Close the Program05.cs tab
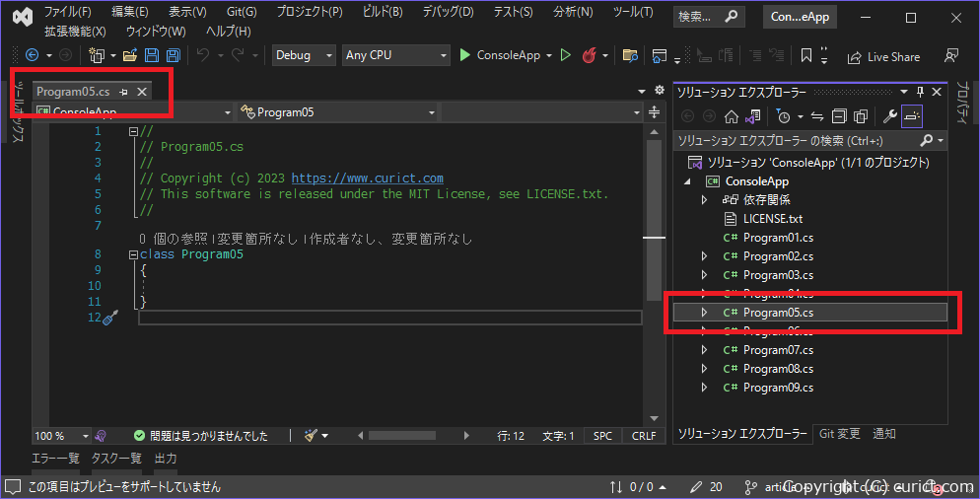The width and height of the screenshot is (980, 499). (x=142, y=92)
